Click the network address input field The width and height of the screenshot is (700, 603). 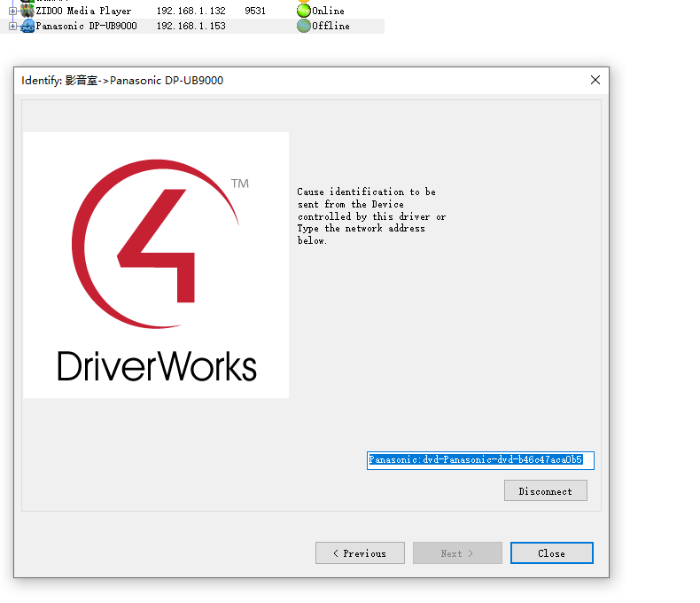[x=479, y=460]
